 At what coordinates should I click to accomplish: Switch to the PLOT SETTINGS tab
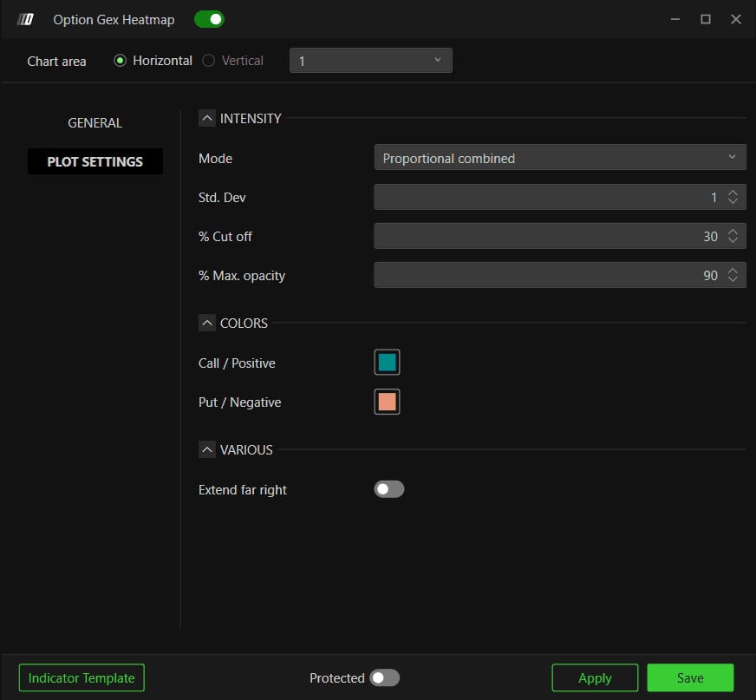(x=95, y=161)
